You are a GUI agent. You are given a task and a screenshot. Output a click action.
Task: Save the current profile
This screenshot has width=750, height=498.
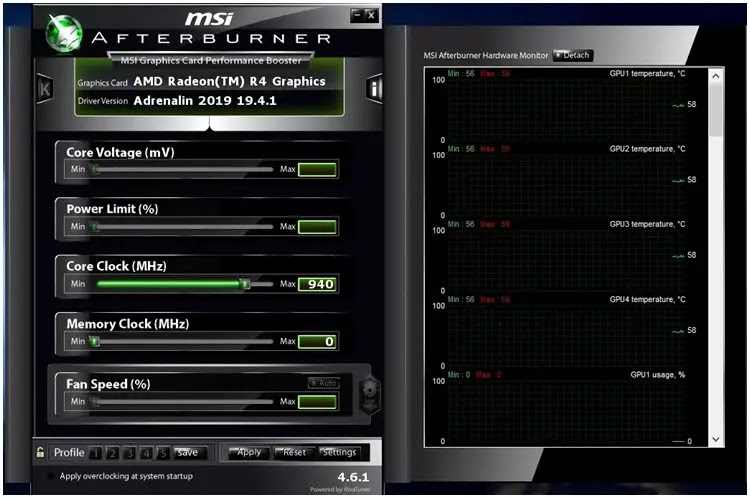tap(189, 453)
